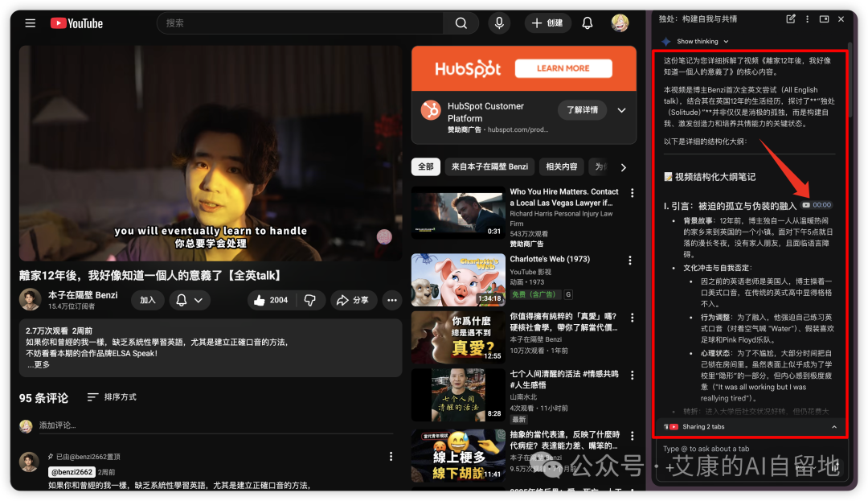Open new chat icon in the side panel
The width and height of the screenshot is (868, 501).
pyautogui.click(x=791, y=18)
